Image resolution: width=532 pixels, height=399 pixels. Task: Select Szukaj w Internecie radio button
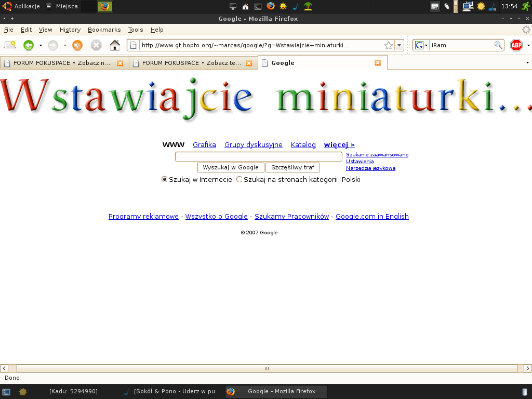pyautogui.click(x=165, y=179)
